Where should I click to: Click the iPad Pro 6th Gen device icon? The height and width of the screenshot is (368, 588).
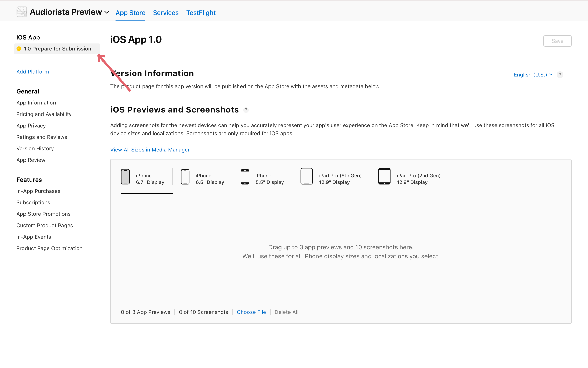coord(306,176)
